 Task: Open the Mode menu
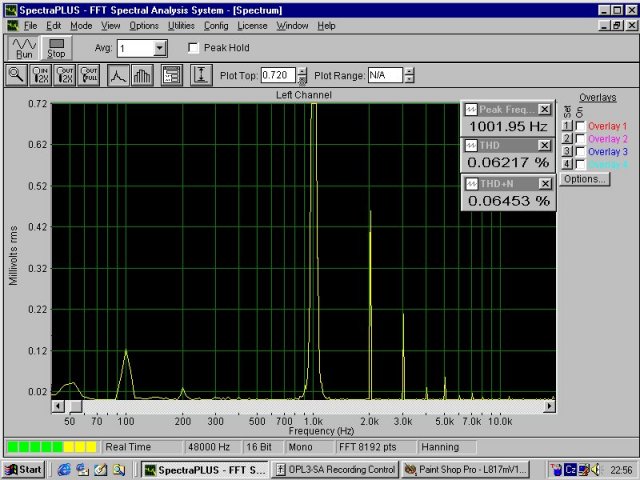(x=81, y=26)
